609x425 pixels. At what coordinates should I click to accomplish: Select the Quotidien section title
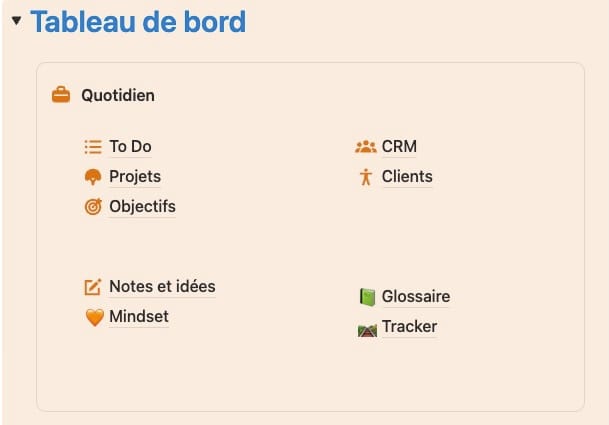click(118, 96)
